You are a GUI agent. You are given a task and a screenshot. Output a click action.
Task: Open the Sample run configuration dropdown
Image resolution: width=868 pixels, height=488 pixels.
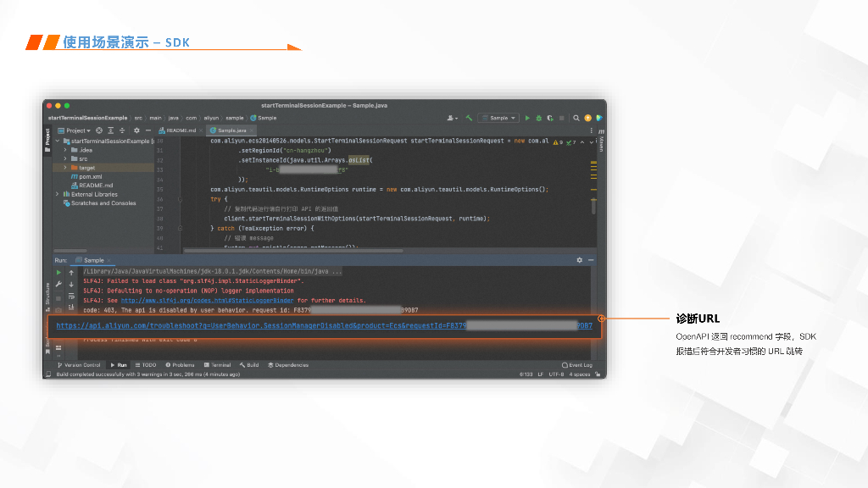498,118
